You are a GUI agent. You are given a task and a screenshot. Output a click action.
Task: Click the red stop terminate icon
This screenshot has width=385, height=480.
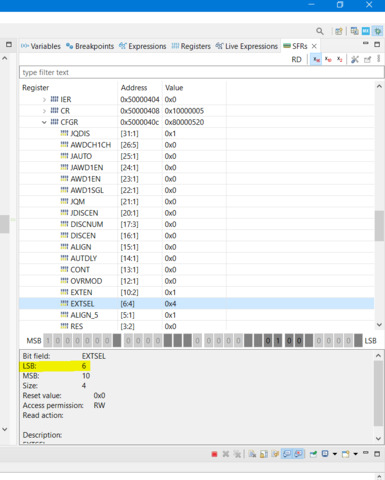click(x=214, y=454)
